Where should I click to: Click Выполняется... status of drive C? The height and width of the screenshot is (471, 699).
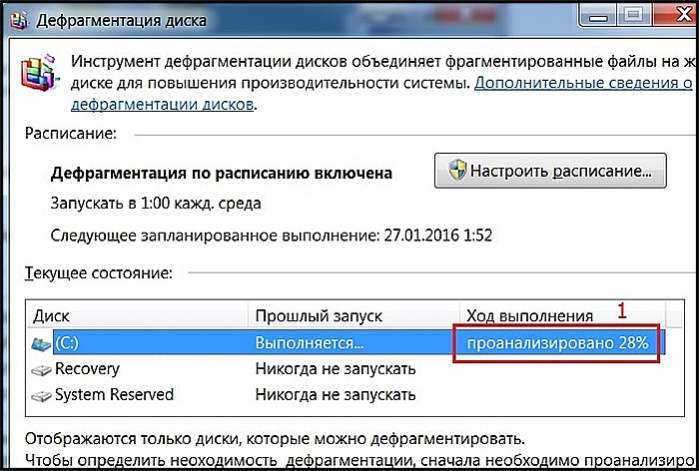[309, 343]
